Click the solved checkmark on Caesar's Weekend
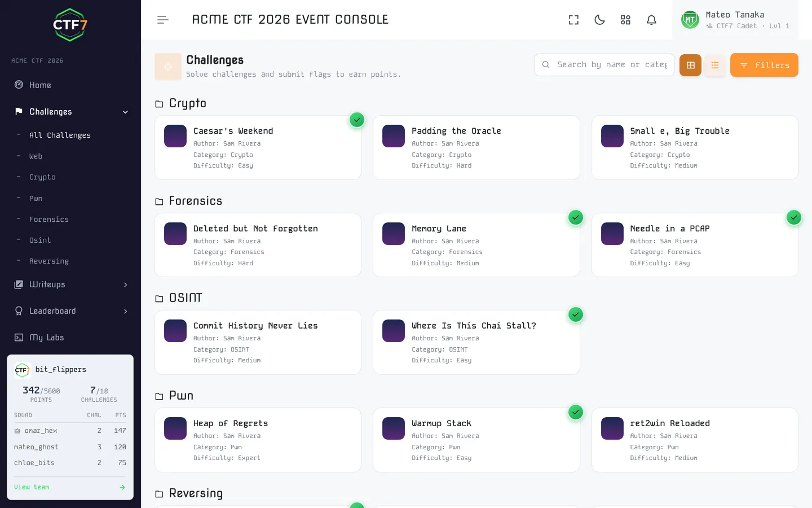 (x=357, y=120)
